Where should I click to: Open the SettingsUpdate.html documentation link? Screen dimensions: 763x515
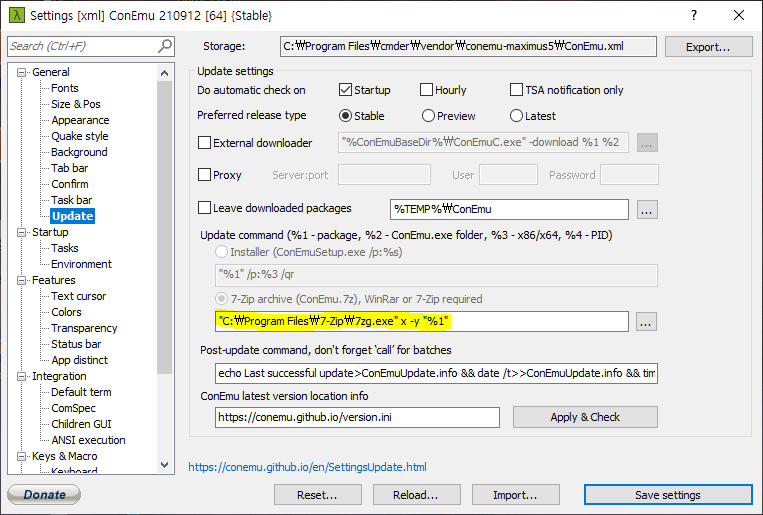tap(308, 467)
